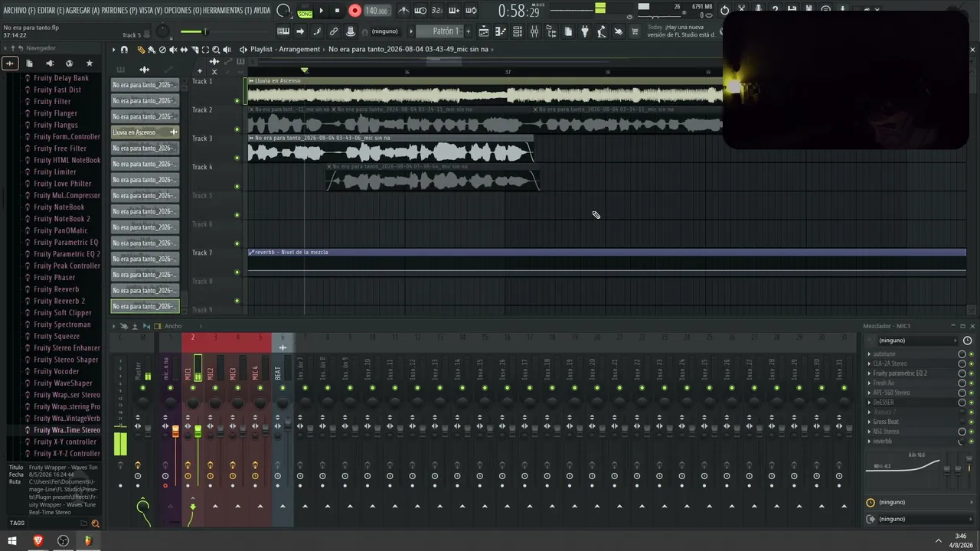This screenshot has width=980, height=551.
Task: Mute Track 3 using its green dot
Action: click(237, 158)
